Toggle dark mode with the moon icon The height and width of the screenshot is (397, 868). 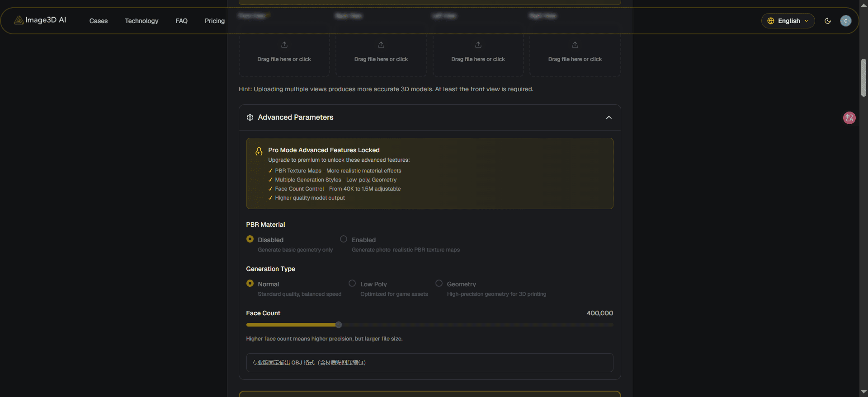click(x=828, y=21)
